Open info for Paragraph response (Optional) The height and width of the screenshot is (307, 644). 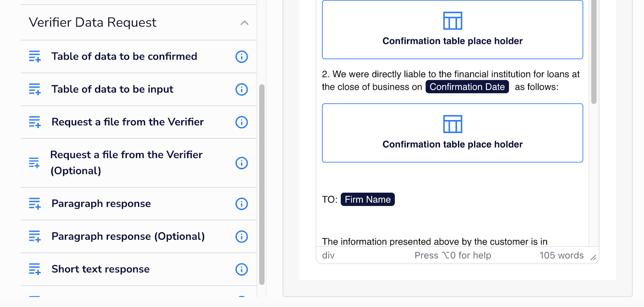(x=242, y=236)
